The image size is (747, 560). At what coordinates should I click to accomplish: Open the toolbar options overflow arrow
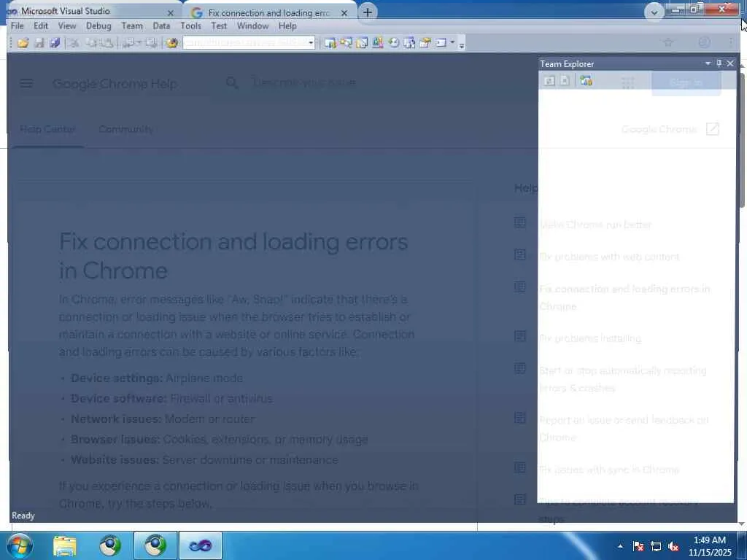click(462, 45)
